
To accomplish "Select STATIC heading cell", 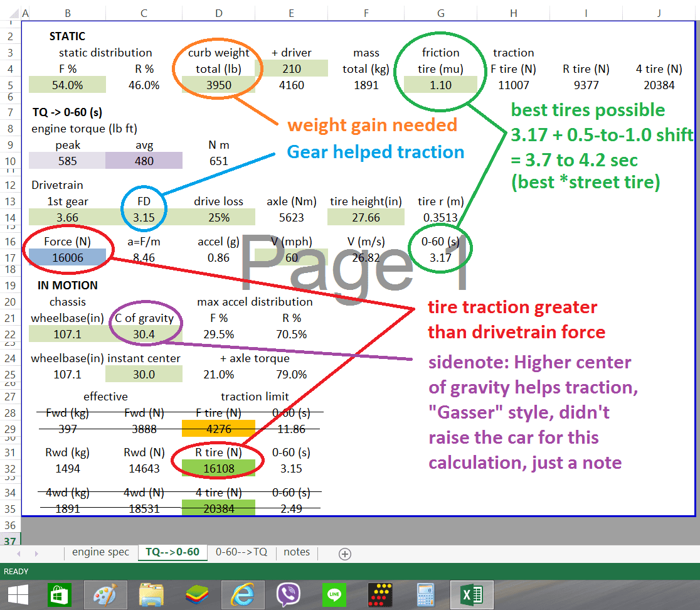I will [67, 36].
